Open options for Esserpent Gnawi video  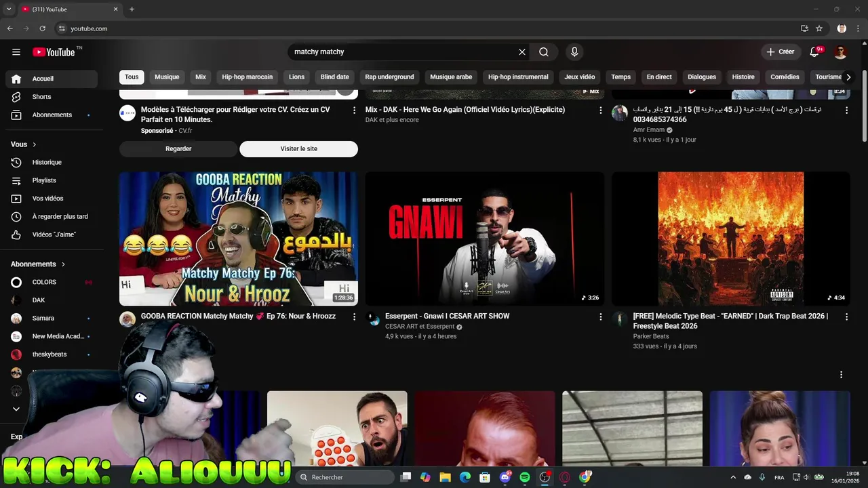[600, 317]
